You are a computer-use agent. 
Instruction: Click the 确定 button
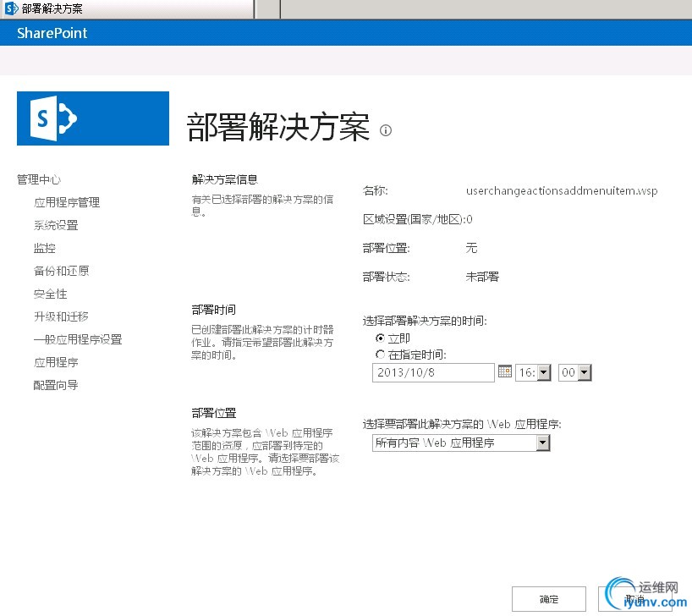coord(548,599)
